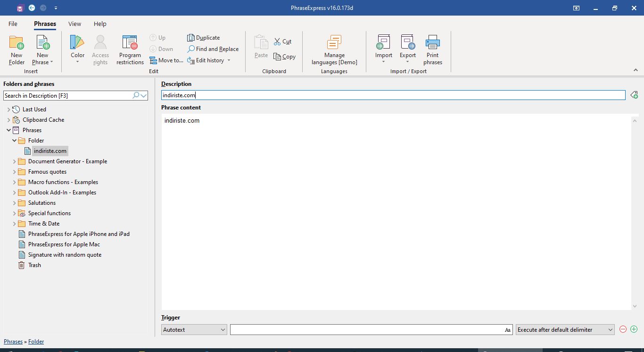Click phrase content scrollbar down arrow

click(635, 306)
